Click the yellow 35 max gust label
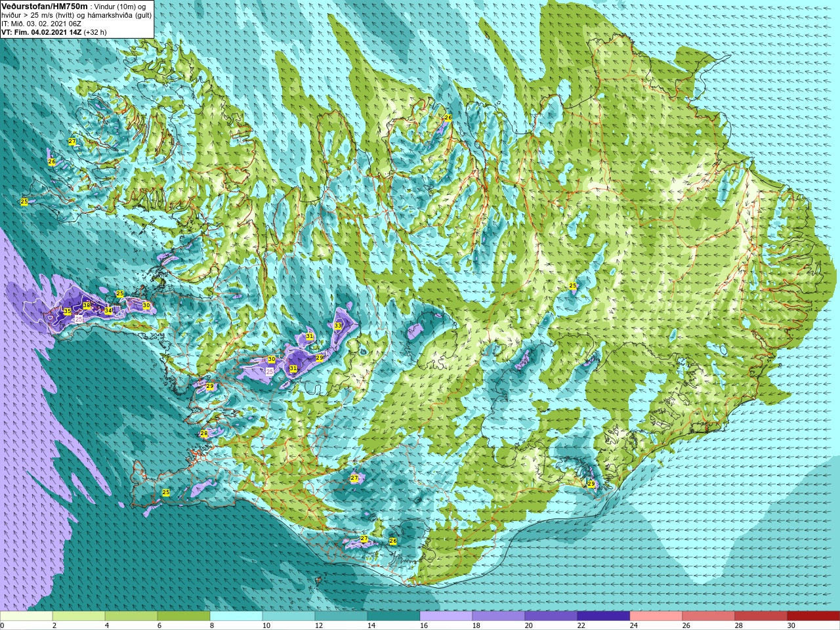 (67, 311)
